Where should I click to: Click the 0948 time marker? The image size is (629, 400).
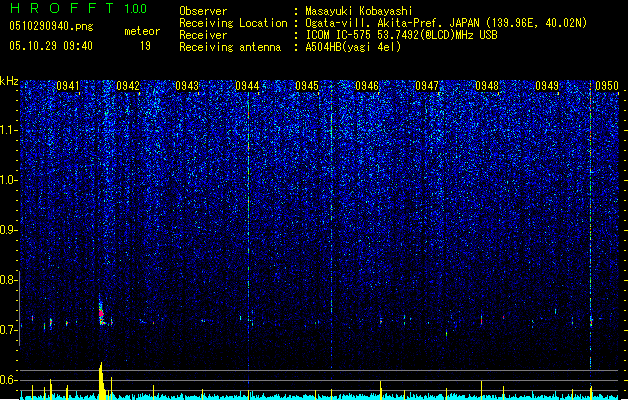click(487, 86)
